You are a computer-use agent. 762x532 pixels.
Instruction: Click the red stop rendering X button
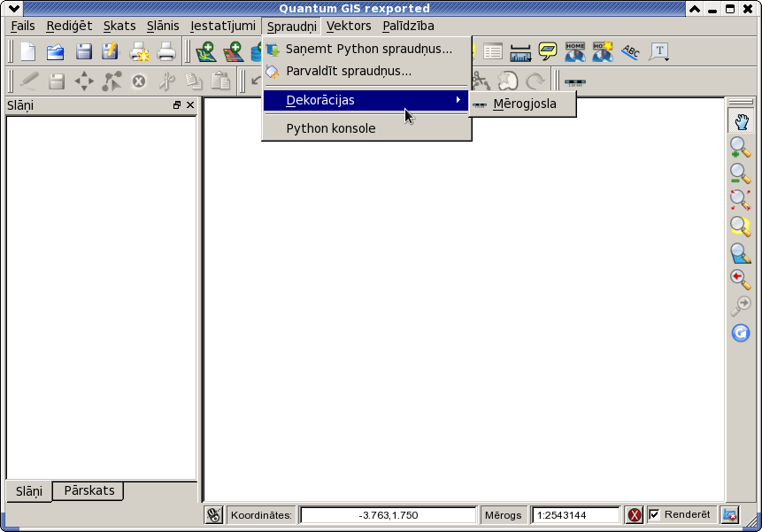(635, 515)
